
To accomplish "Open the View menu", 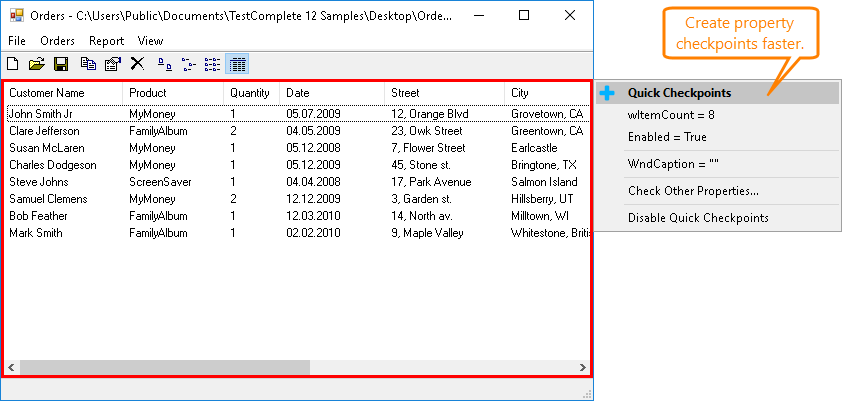I will [150, 41].
